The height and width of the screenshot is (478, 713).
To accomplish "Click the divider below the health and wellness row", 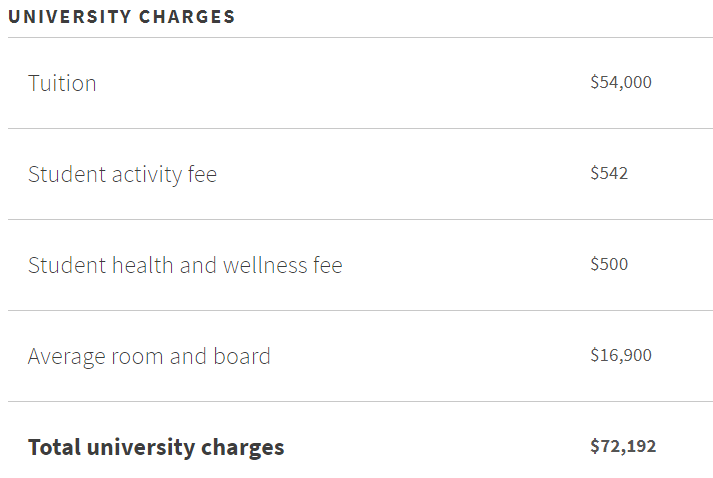I will click(360, 310).
